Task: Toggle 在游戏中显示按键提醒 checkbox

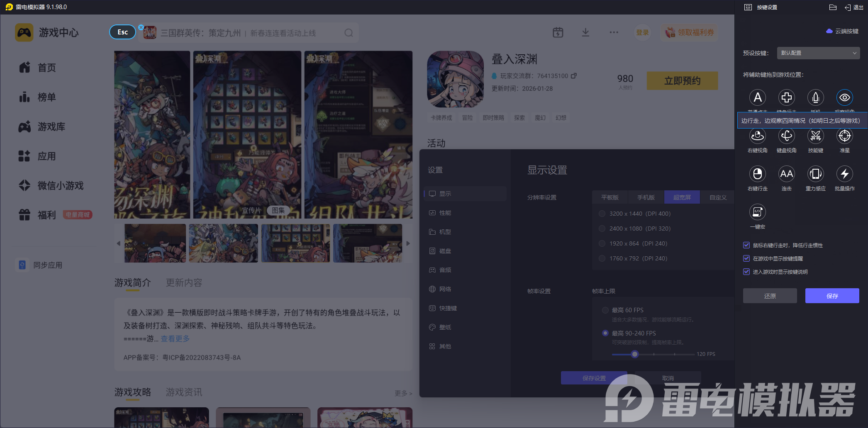Action: pos(746,258)
